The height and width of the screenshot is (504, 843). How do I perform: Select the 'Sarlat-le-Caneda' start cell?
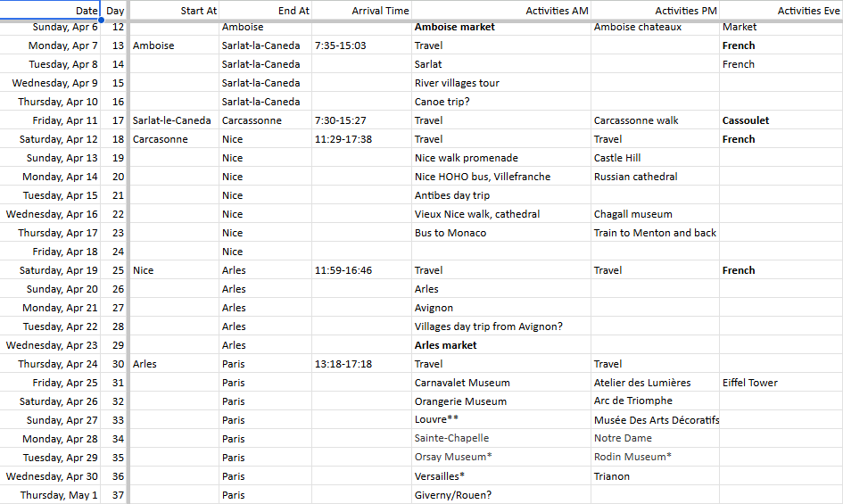tap(175, 120)
